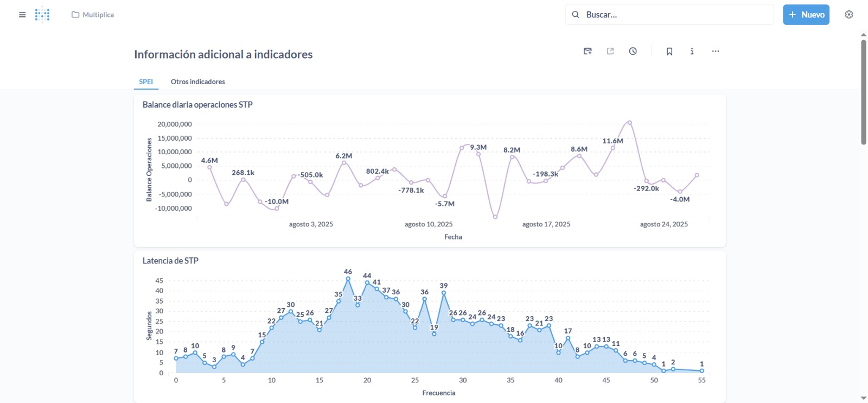The image size is (868, 403).
Task: Click the Metabase logo icon
Action: 42,15
